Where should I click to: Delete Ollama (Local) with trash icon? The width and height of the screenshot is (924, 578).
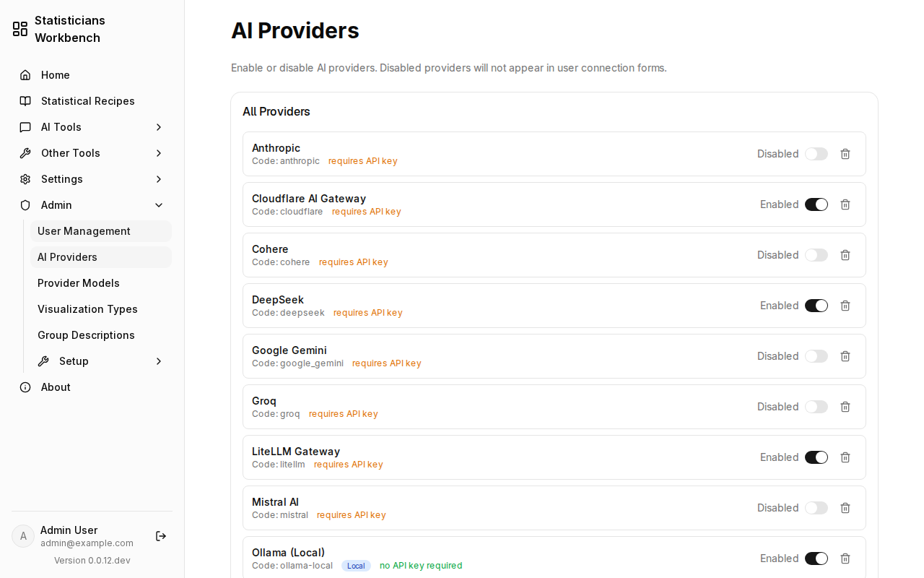[x=845, y=558]
